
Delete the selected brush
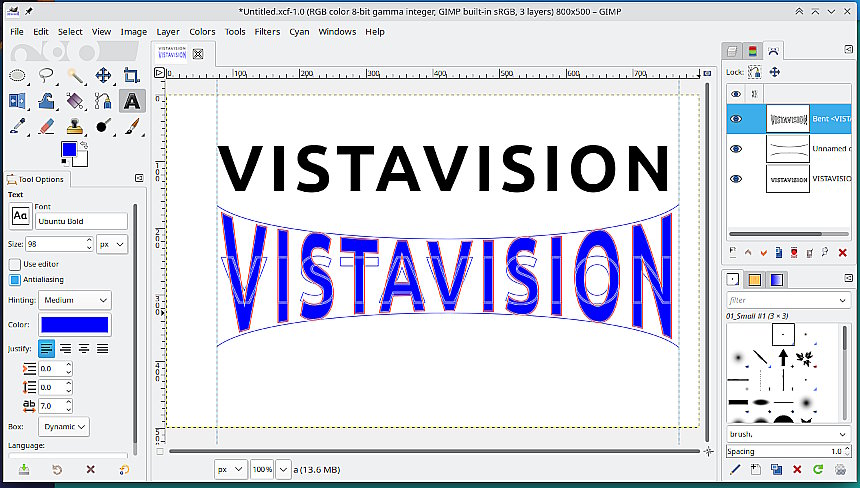tap(797, 469)
